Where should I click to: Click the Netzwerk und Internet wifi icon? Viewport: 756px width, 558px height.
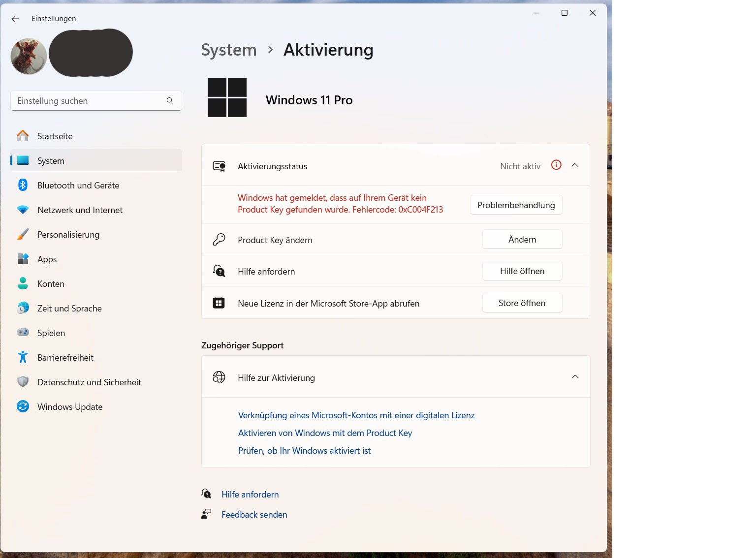23,210
